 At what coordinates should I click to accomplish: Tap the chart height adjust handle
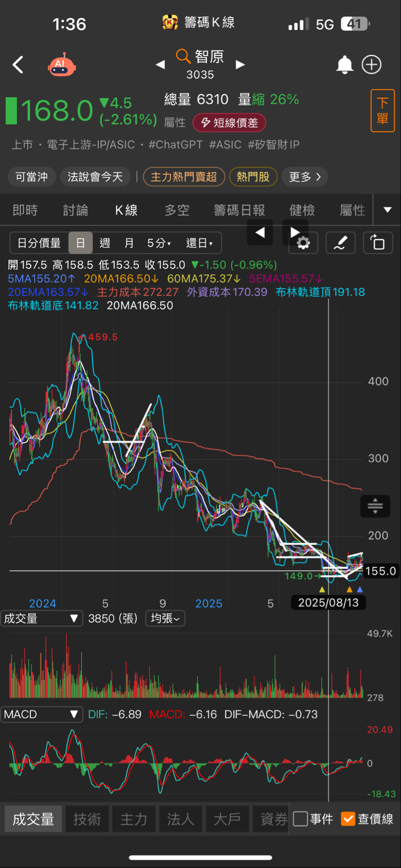(x=375, y=506)
